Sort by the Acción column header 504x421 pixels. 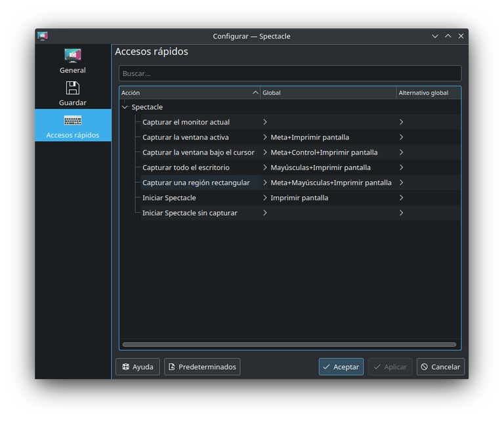tap(190, 93)
